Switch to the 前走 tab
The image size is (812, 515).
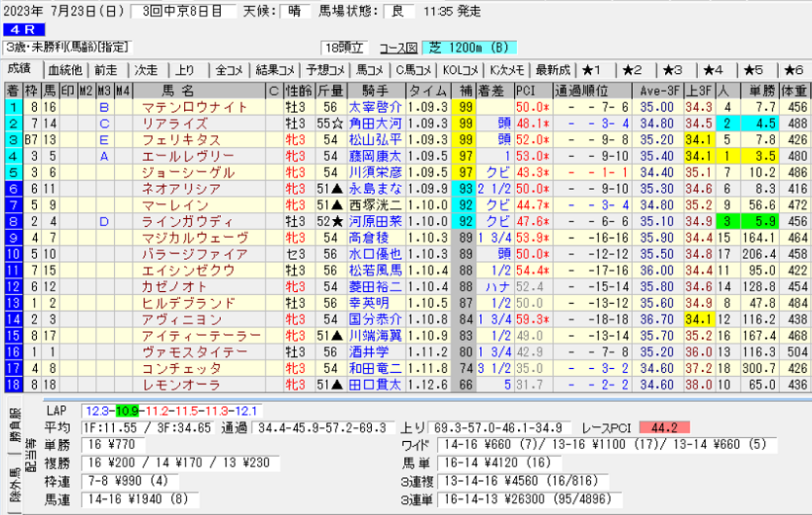click(105, 70)
